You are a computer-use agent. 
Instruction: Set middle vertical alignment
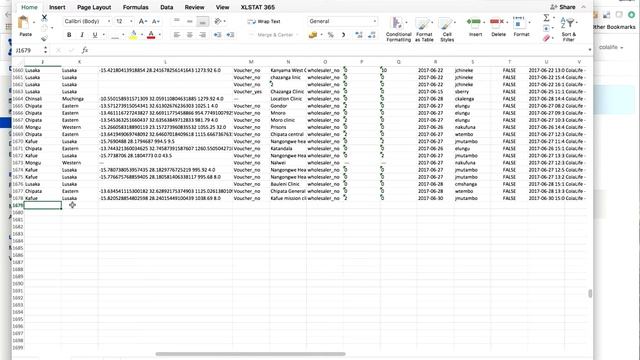[x=189, y=21]
